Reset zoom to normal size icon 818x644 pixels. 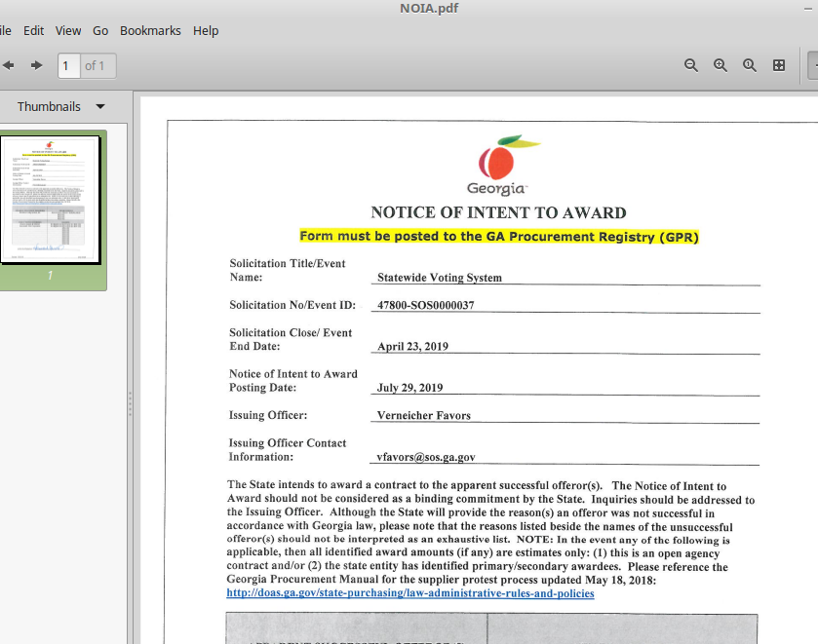pos(750,65)
